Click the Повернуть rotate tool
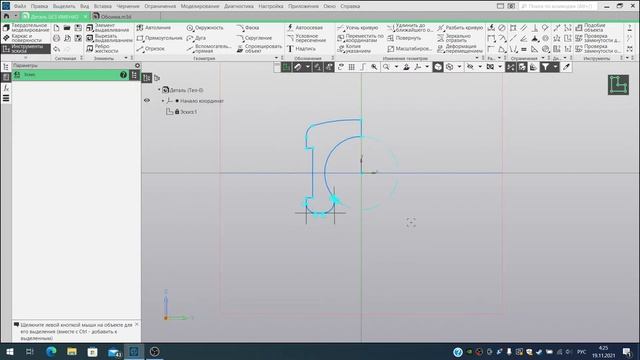The height and width of the screenshot is (360, 640). tap(404, 38)
